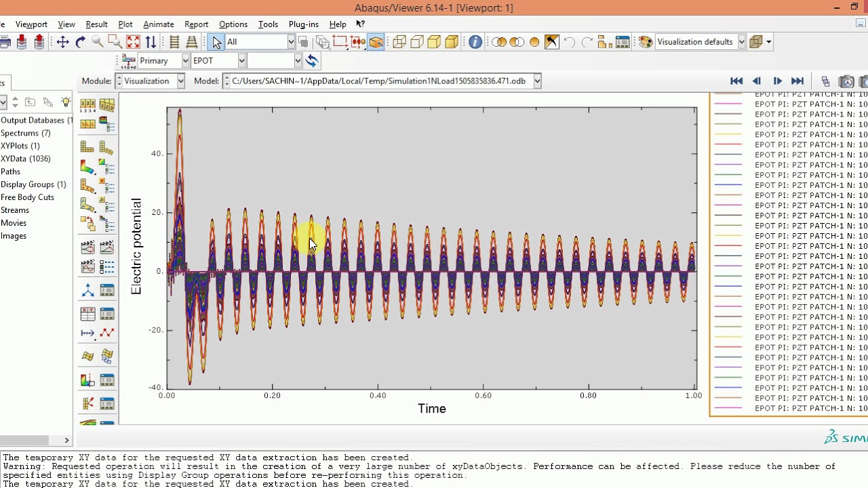Screen dimensions: 868x488
Task: Open the Animate menu
Action: point(159,24)
